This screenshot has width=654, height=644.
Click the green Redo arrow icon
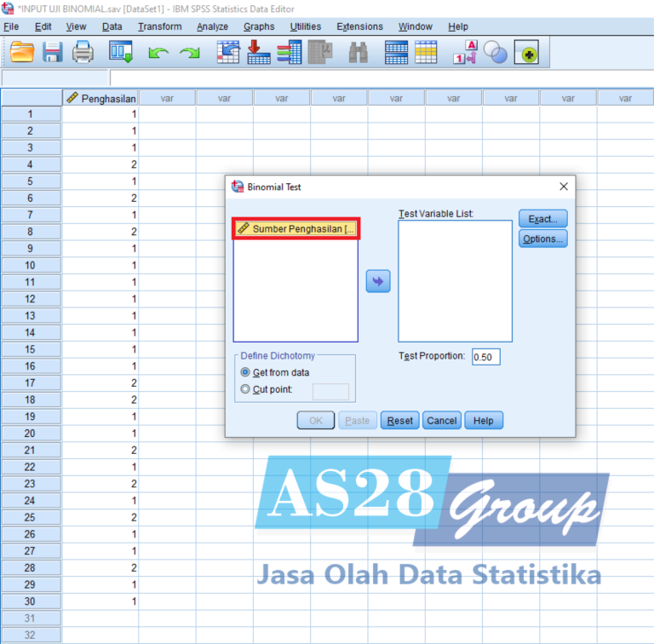click(x=190, y=53)
